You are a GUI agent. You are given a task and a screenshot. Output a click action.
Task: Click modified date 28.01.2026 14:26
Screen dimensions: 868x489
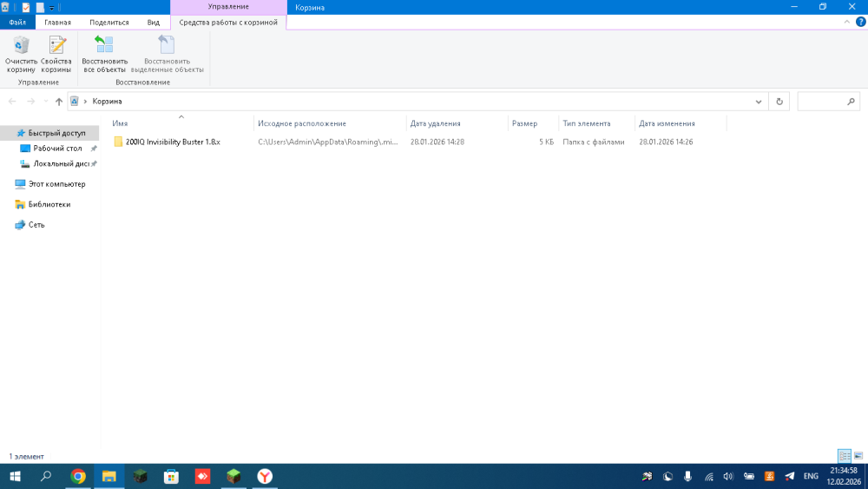tap(666, 142)
